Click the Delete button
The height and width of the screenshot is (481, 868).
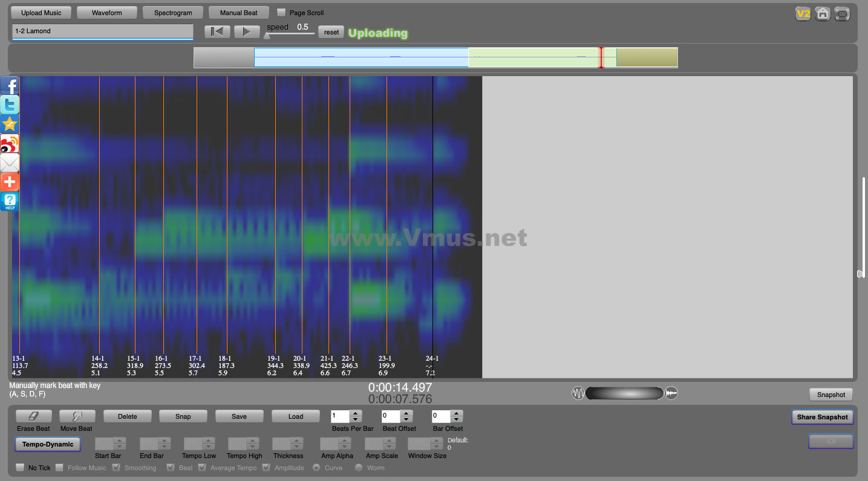[x=128, y=416]
